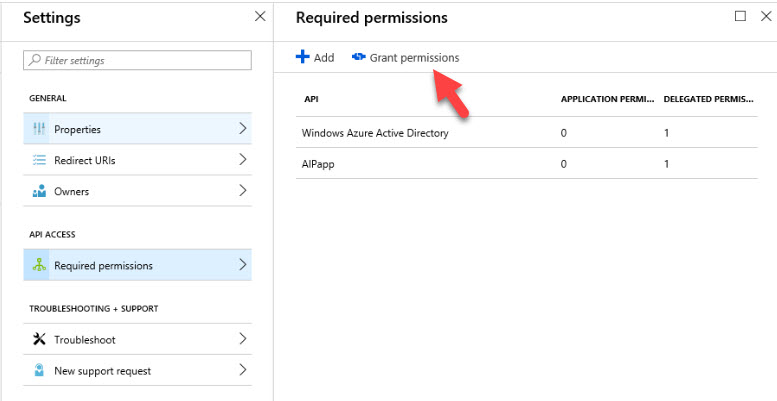
Task: Click the green Required permissions tree icon
Action: 39,265
